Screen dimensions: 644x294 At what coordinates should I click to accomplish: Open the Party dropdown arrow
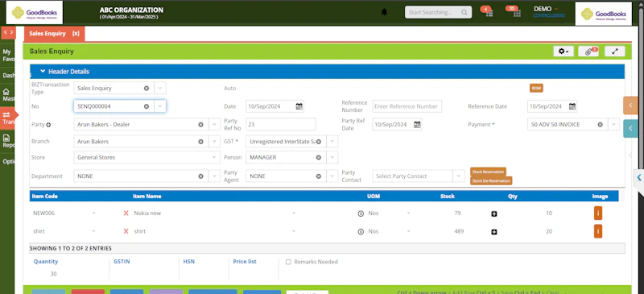pos(214,125)
